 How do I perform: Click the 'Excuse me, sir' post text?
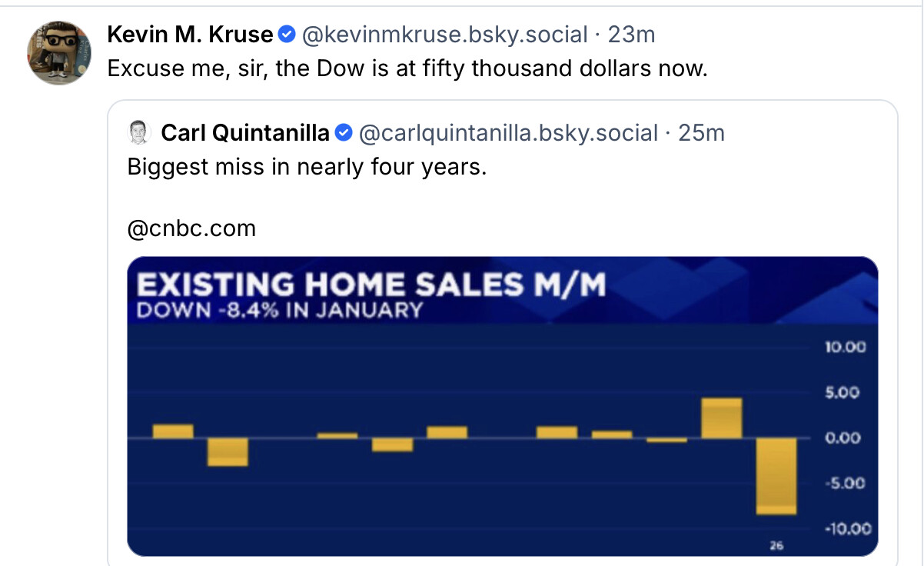[x=407, y=68]
